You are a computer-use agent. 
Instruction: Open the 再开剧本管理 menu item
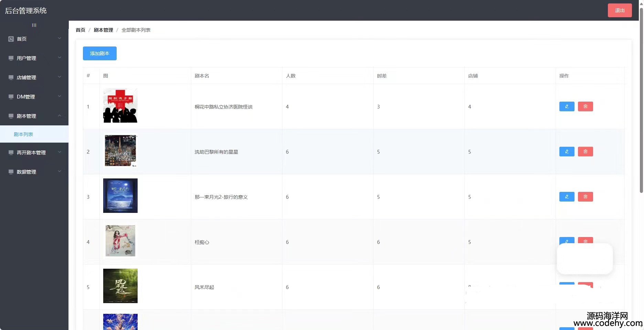coord(34,153)
